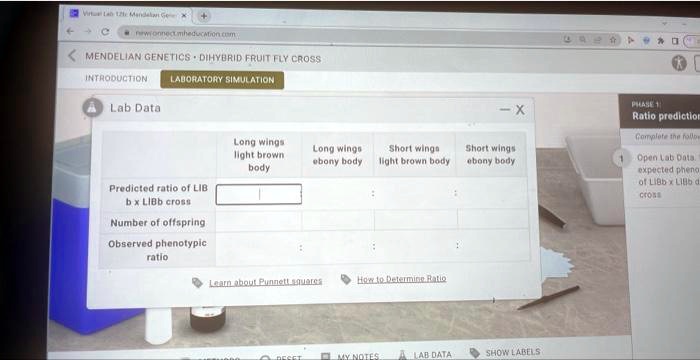Click number of offspring cell for short wings ebony
Viewport: 700px width, 360px height.
pyautogui.click(x=493, y=219)
